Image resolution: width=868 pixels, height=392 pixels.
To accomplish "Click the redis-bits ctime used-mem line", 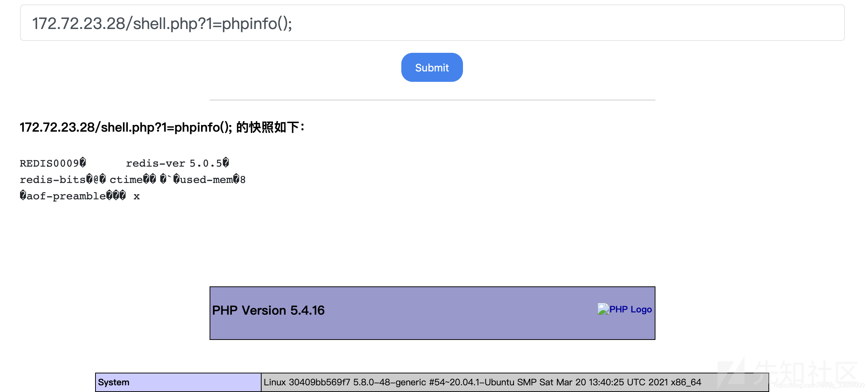I will click(x=133, y=180).
